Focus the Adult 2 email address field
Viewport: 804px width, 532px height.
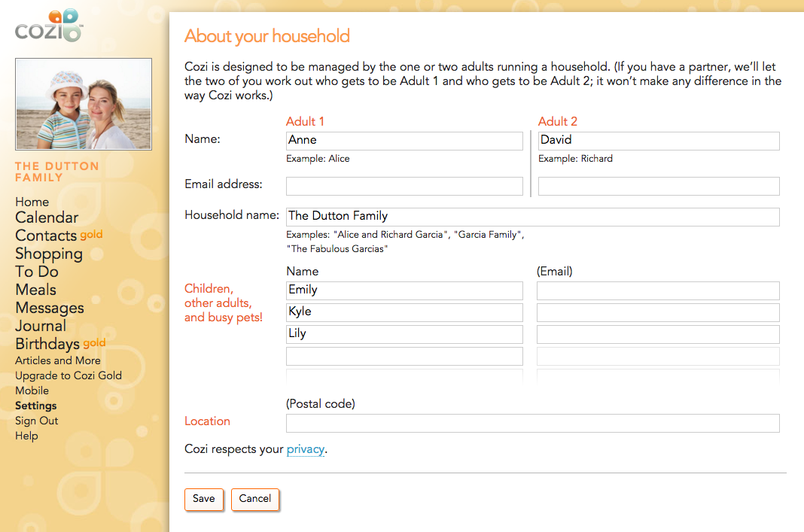click(x=659, y=186)
